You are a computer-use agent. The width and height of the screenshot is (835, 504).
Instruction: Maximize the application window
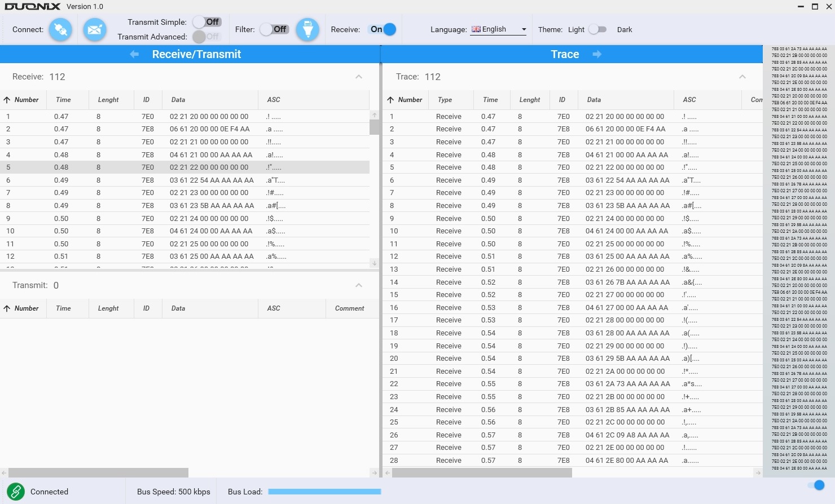[815, 7]
